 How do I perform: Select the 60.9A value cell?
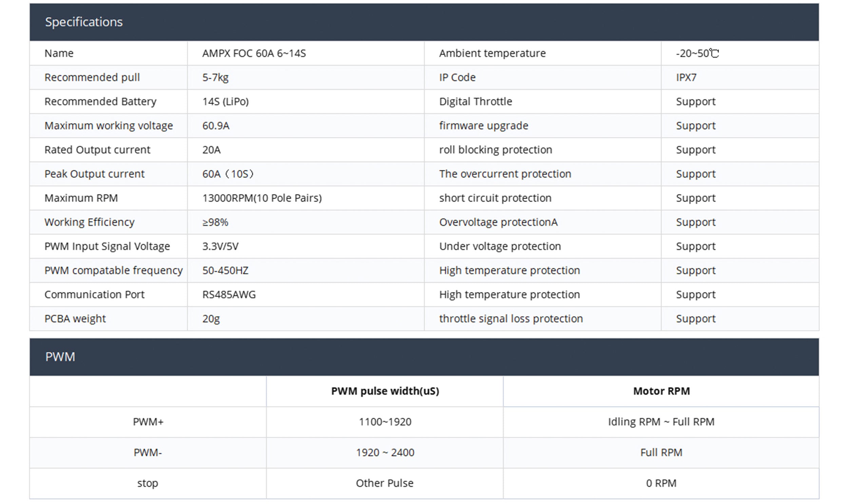pos(216,125)
